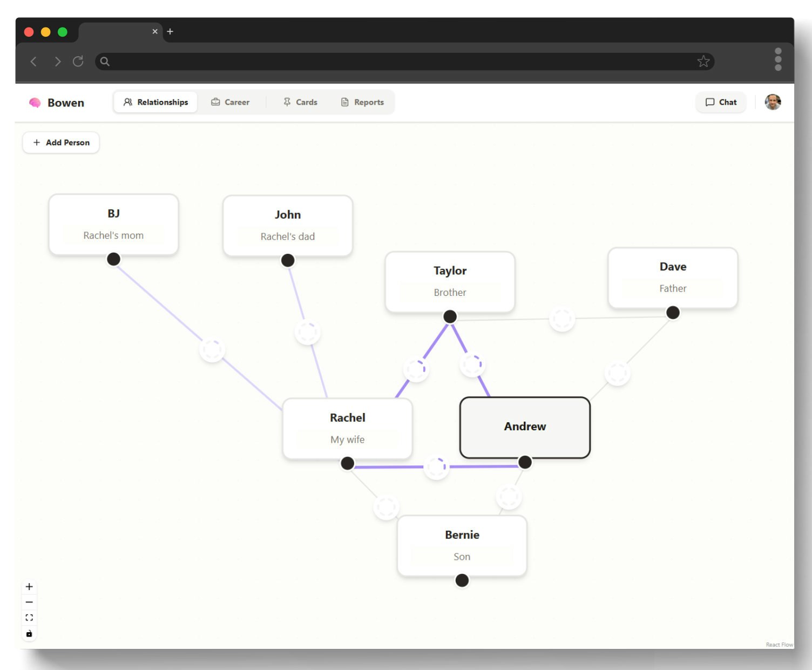Click the Add Person button

point(60,142)
